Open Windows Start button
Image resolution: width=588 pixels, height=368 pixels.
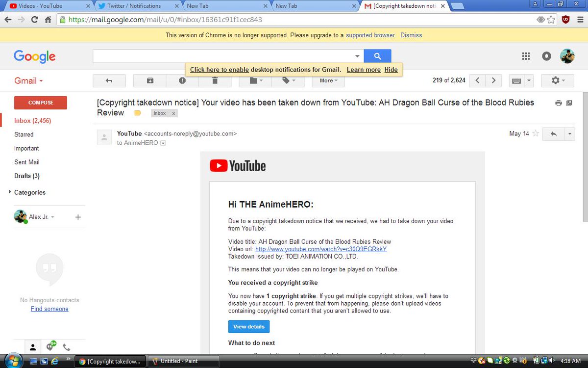click(x=13, y=360)
